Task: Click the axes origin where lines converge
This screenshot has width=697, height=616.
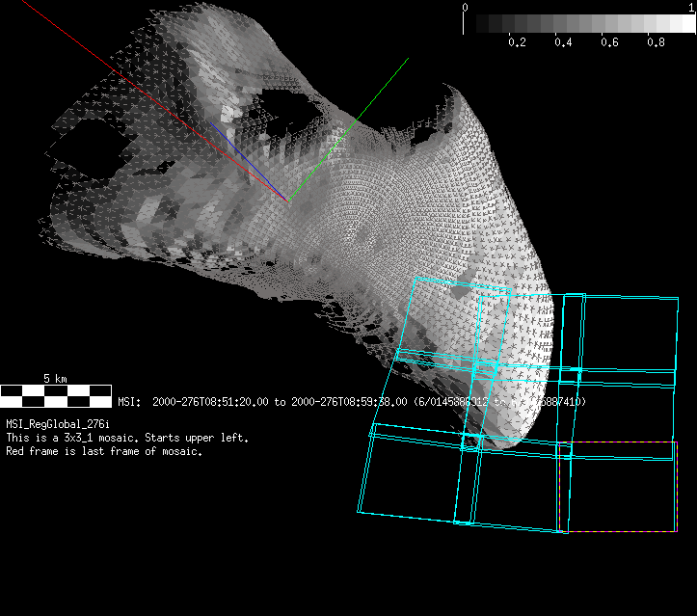Action: pyautogui.click(x=286, y=200)
